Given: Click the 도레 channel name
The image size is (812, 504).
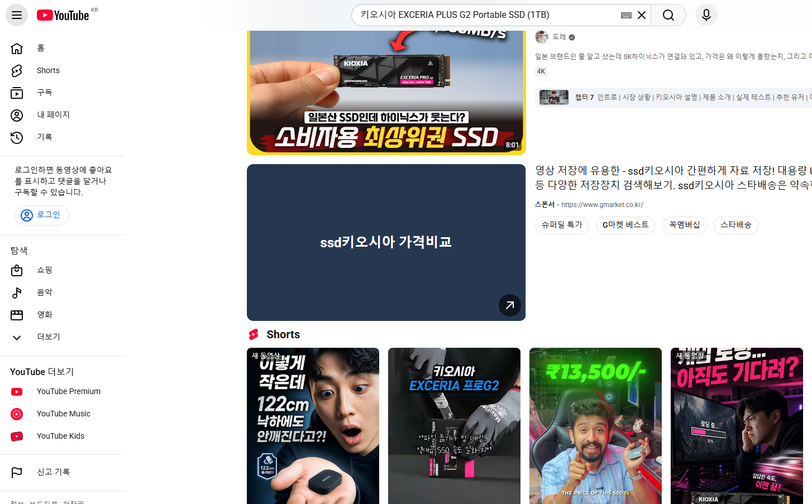Looking at the screenshot, I should (559, 37).
